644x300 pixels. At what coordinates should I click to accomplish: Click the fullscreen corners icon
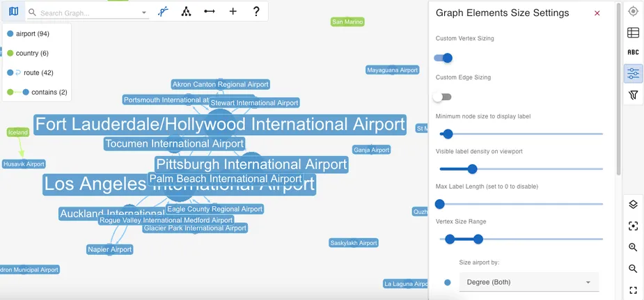click(633, 290)
